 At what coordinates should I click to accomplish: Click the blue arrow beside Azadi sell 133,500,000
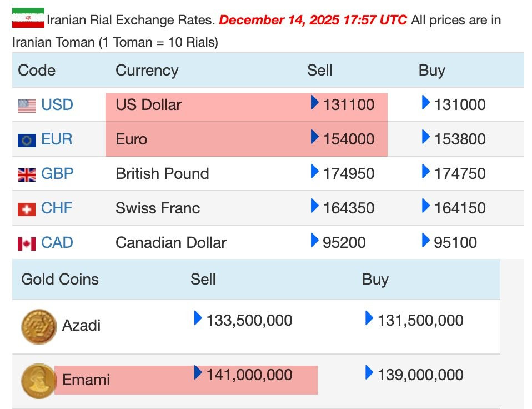[x=198, y=318]
